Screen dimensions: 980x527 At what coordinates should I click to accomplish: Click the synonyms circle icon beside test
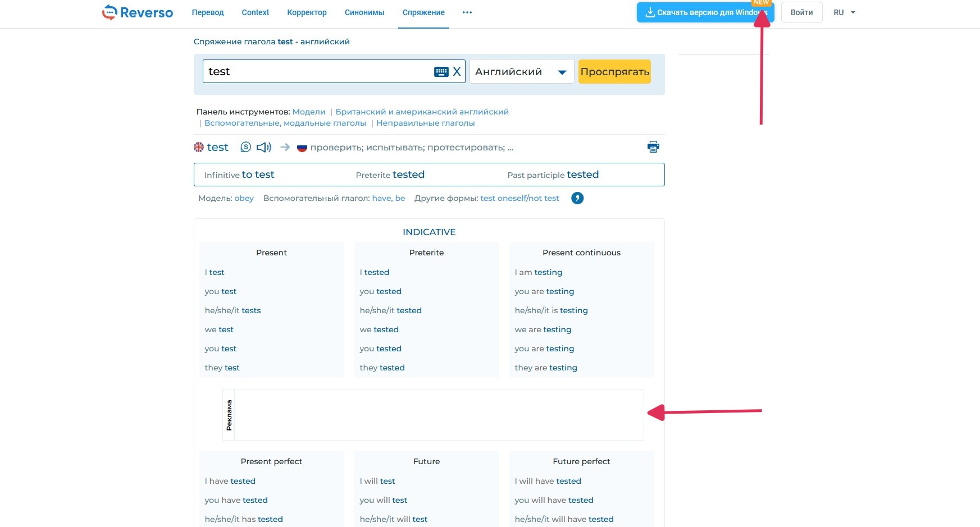click(245, 147)
